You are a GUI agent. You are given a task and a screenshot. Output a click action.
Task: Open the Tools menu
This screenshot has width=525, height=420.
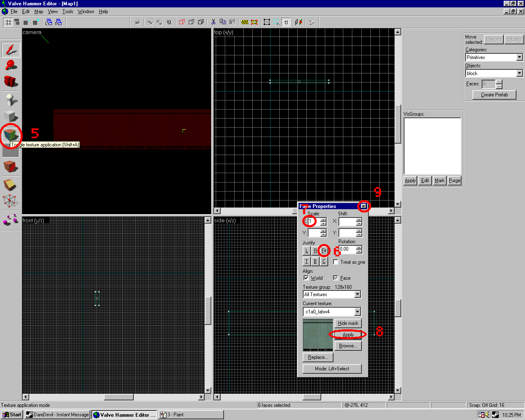point(68,11)
